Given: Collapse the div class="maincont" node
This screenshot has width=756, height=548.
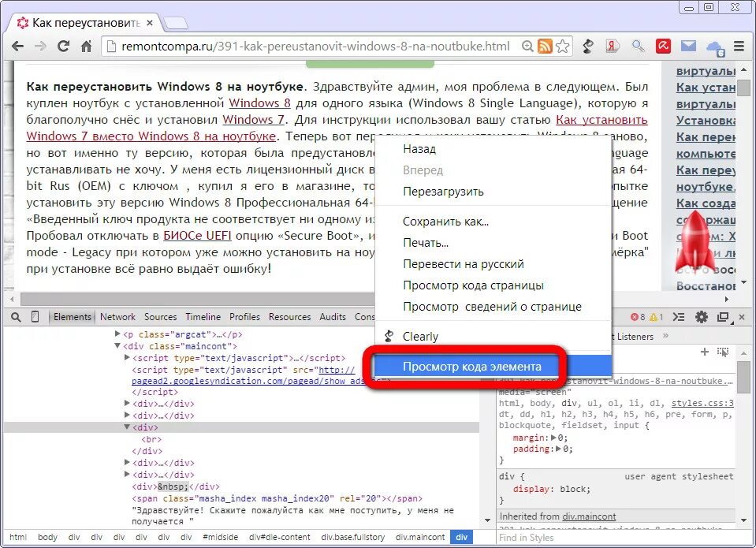Looking at the screenshot, I should click(x=117, y=346).
